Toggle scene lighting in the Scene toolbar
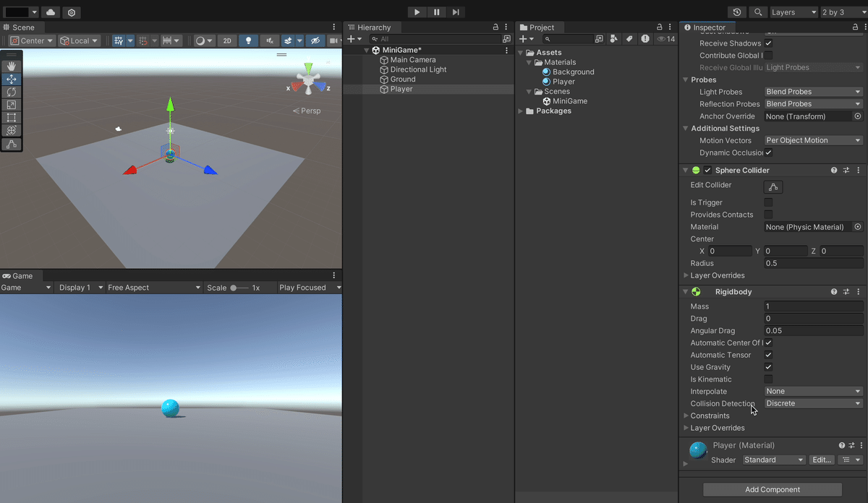The height and width of the screenshot is (503, 868). (x=248, y=40)
